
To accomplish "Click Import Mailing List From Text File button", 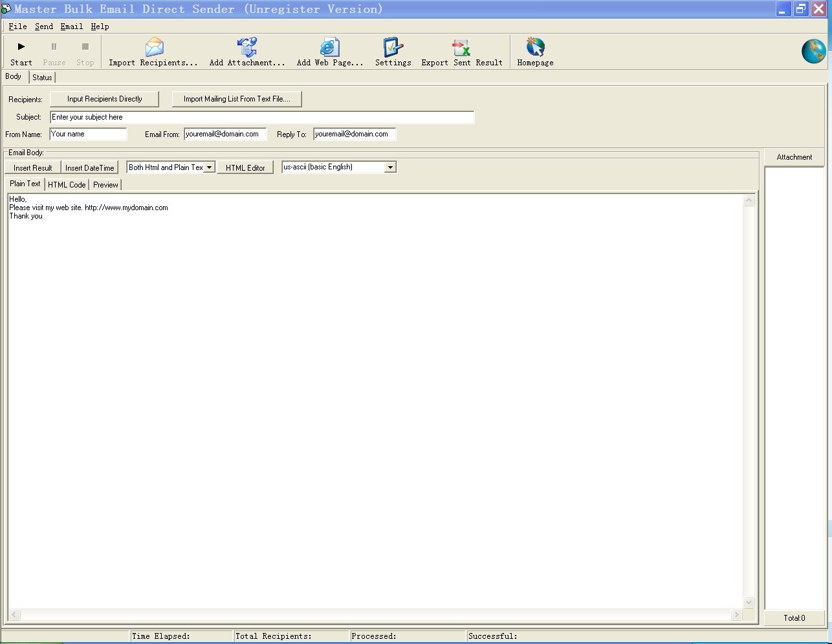I will point(237,99).
